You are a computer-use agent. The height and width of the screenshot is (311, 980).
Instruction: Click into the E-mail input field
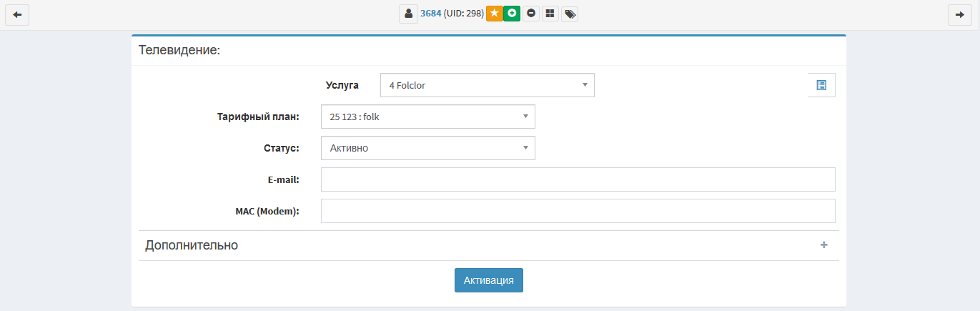(x=578, y=179)
